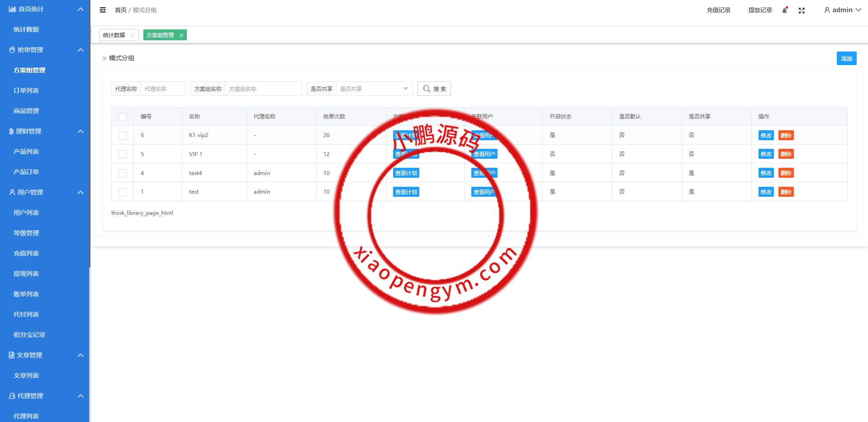Check the select-all header checkbox
The image size is (868, 422).
pos(123,117)
